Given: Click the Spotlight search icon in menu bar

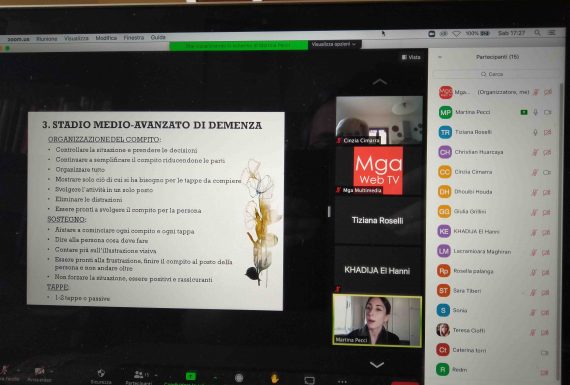Looking at the screenshot, I should click(537, 33).
